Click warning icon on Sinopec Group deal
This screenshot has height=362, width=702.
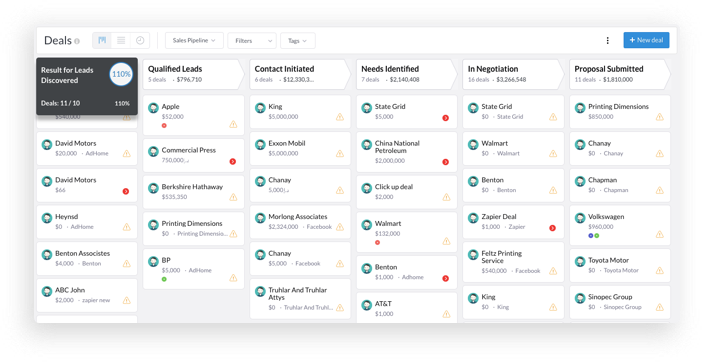[659, 307]
